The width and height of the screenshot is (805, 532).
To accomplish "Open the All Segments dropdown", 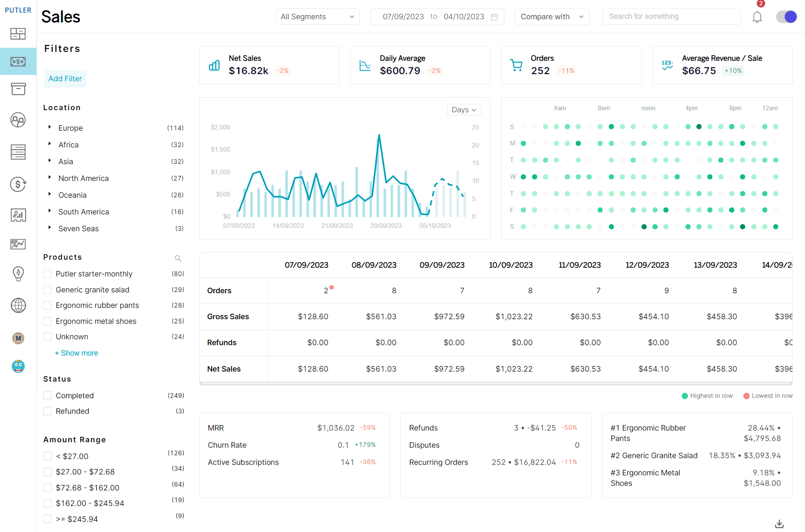I will pos(317,16).
